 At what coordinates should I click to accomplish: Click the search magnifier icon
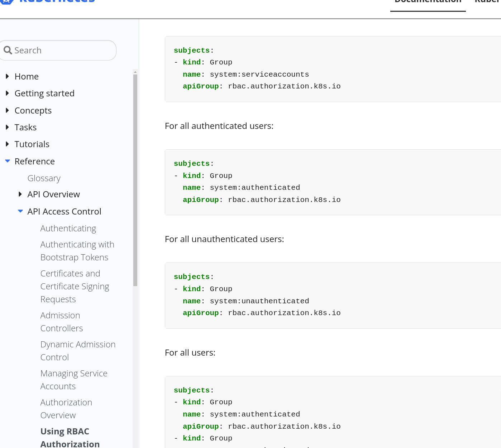[8, 50]
